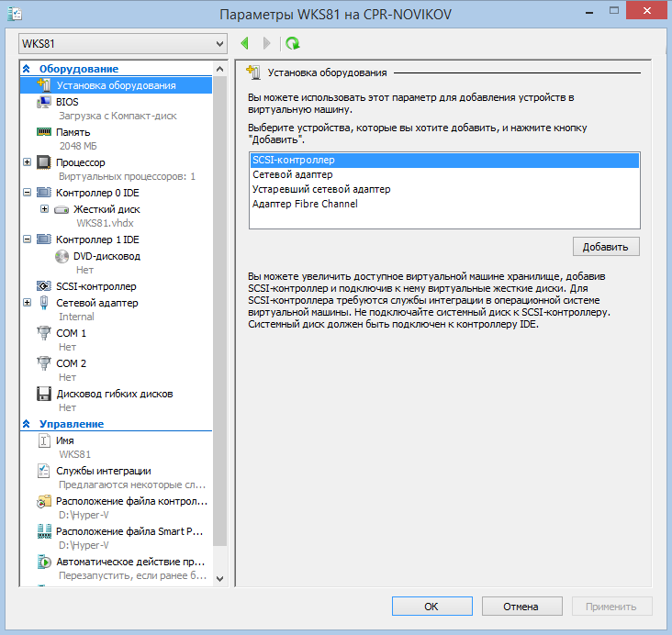Click the Дисковод гибких дисков floppy icon

pos(43,394)
